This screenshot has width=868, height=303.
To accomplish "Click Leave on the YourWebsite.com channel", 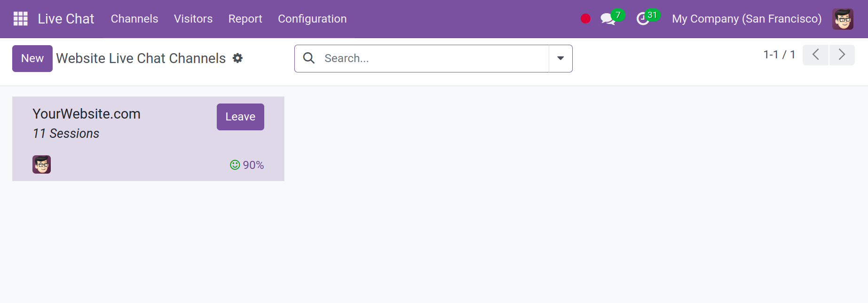I will point(240,117).
